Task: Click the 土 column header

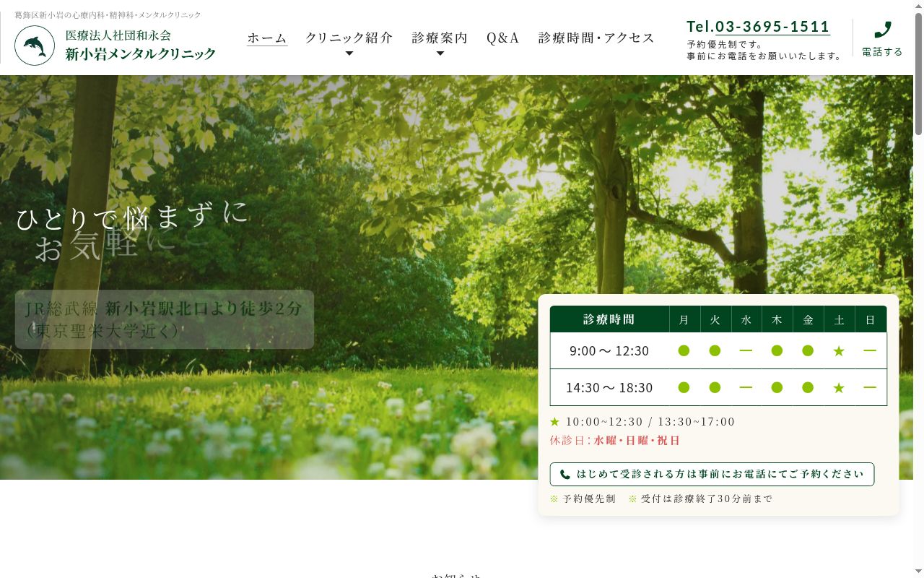Action: pos(839,319)
